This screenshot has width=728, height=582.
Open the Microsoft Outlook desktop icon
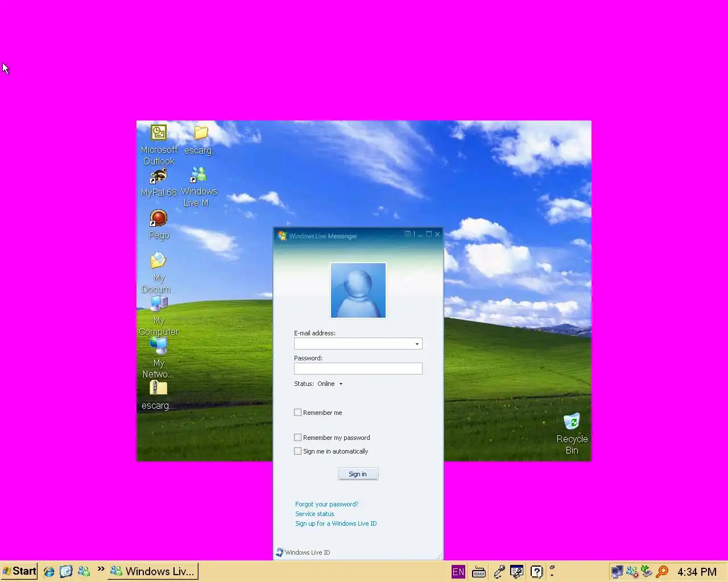(159, 132)
